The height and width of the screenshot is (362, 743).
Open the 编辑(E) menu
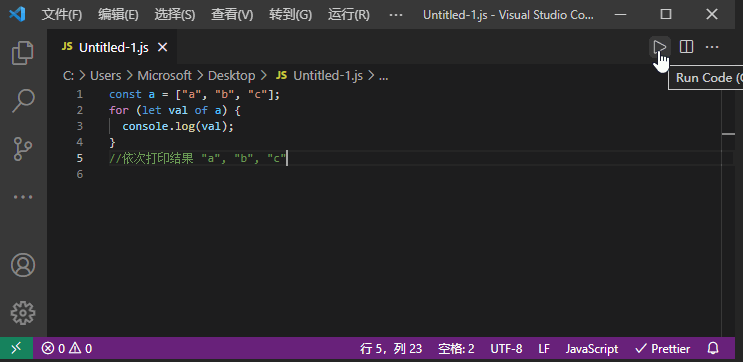click(x=118, y=15)
